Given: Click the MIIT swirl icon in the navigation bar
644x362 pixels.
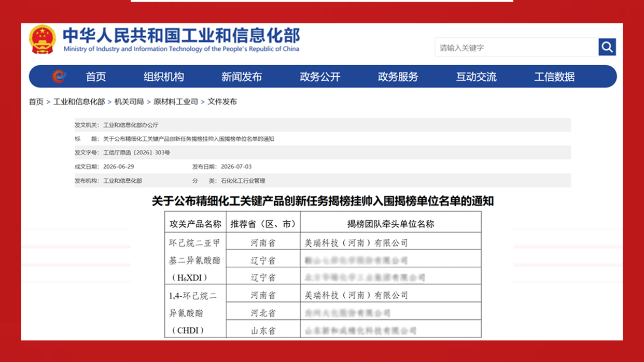Looking at the screenshot, I should coord(59,77).
